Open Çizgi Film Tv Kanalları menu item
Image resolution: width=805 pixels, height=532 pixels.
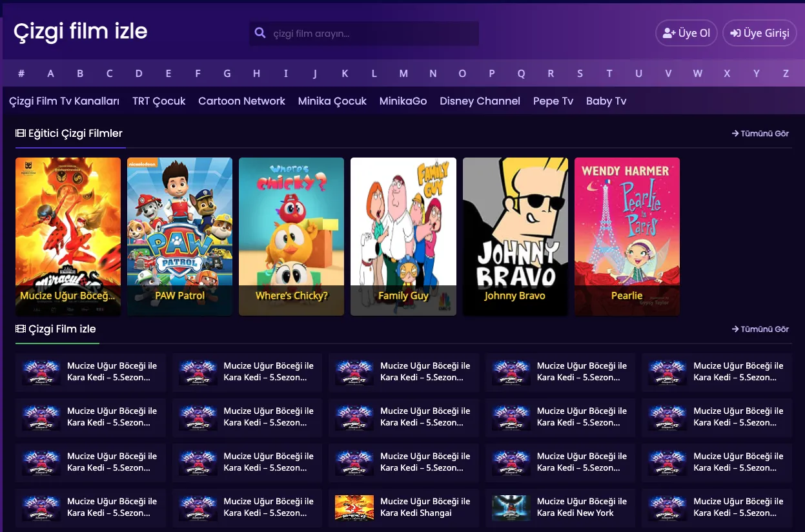pyautogui.click(x=65, y=101)
